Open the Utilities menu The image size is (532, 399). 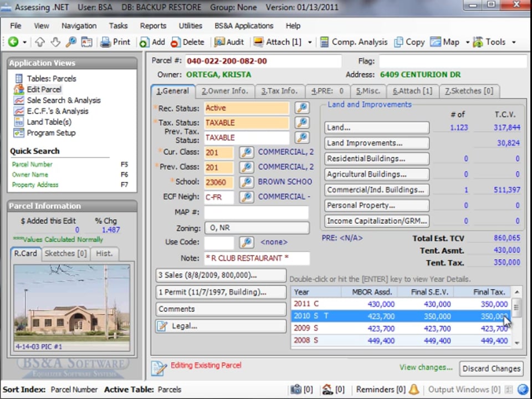190,25
